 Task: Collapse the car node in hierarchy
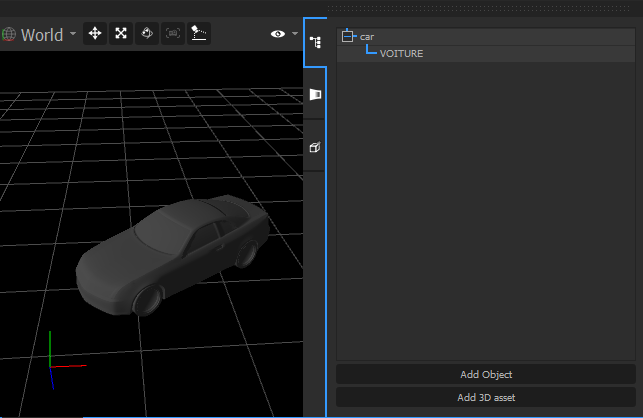pos(348,36)
